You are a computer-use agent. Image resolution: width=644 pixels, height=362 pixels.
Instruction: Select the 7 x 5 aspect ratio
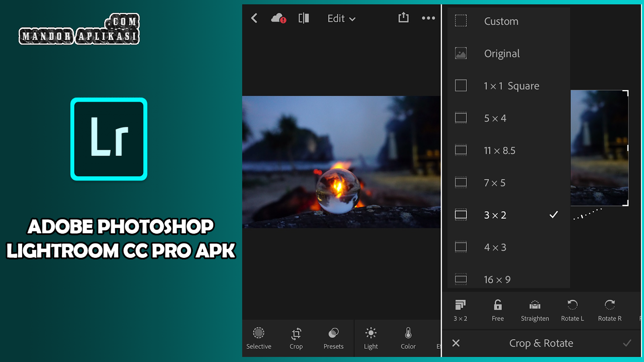[509, 183]
